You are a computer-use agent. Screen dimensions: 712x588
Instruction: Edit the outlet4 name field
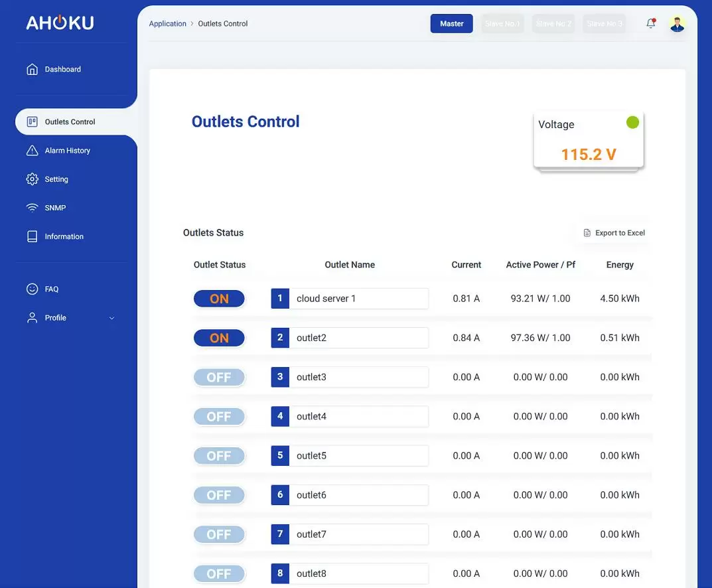358,416
